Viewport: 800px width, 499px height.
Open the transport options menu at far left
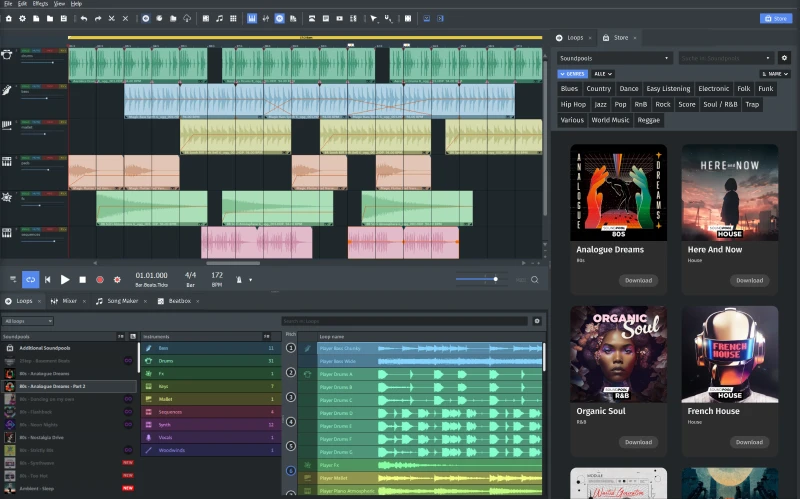pos(13,279)
